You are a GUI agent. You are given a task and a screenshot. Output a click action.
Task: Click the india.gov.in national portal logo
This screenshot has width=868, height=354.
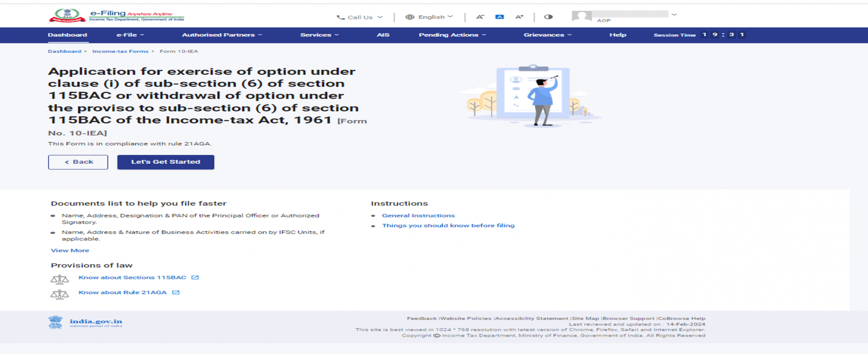pos(85,322)
